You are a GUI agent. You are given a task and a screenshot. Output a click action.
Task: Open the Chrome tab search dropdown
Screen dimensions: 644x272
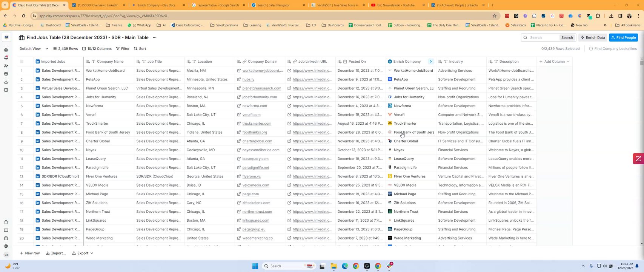tap(5, 5)
